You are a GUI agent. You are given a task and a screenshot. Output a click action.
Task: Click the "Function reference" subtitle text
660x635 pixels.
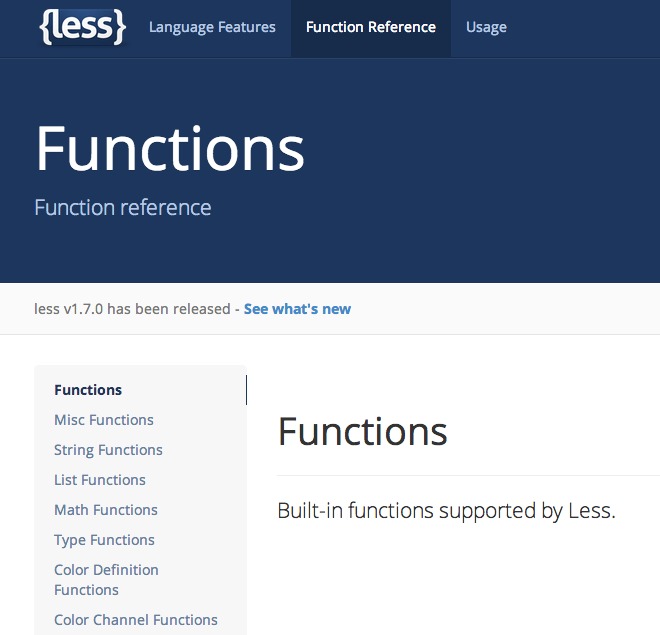[123, 208]
